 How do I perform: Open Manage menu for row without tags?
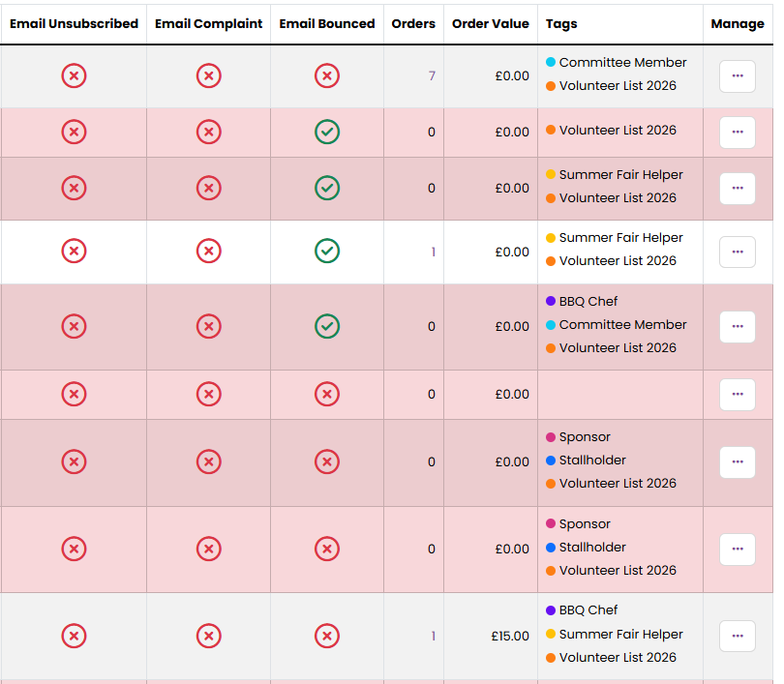pos(737,394)
